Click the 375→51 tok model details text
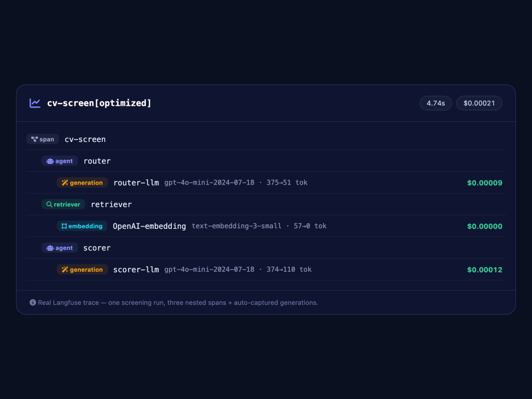 pos(236,182)
